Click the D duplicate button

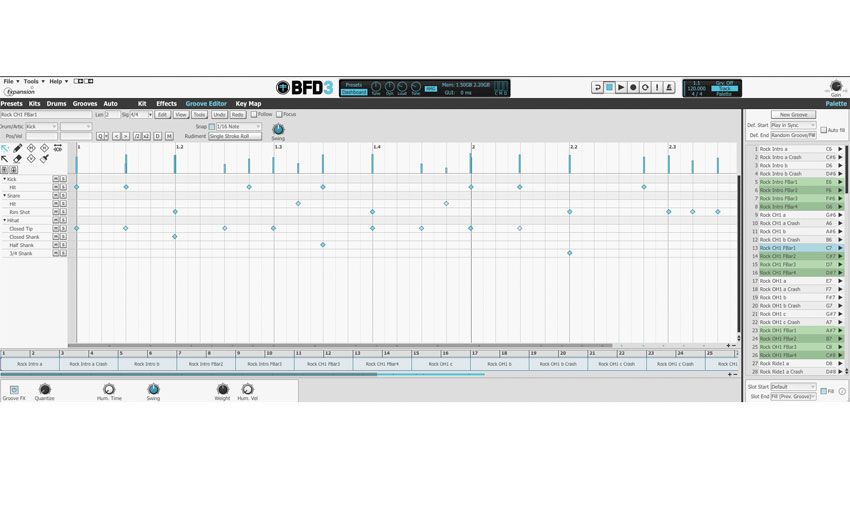[x=158, y=137]
